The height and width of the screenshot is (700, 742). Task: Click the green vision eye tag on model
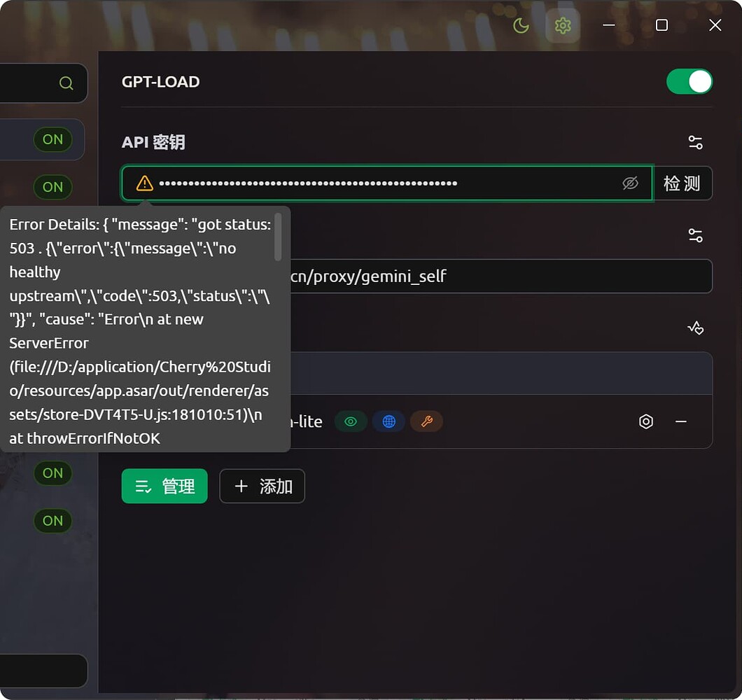[x=351, y=421]
